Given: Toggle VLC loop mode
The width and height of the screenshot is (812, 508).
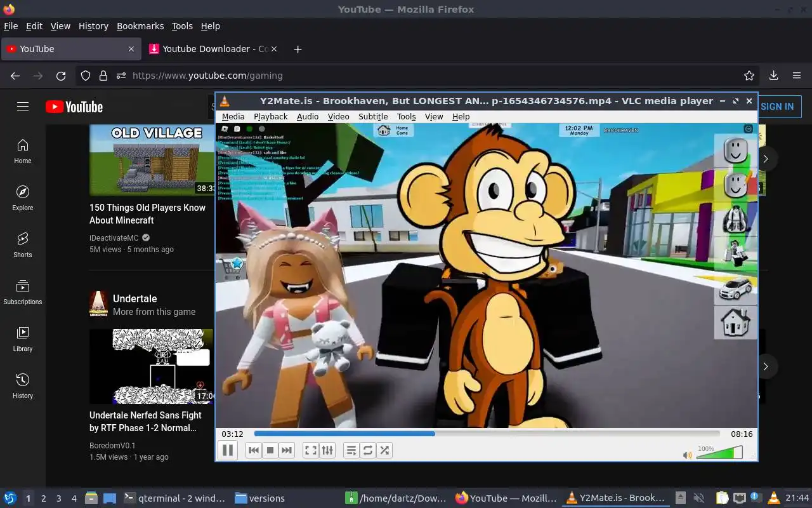Looking at the screenshot, I should [x=368, y=450].
